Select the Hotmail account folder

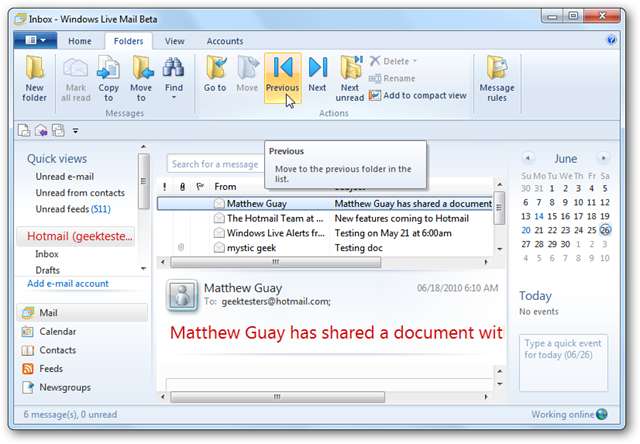coord(76,237)
